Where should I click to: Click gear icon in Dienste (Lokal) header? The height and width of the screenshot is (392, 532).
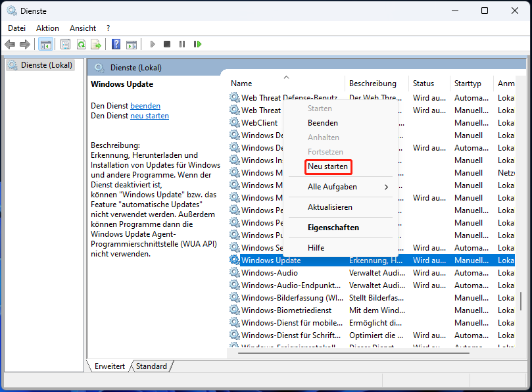[99, 68]
